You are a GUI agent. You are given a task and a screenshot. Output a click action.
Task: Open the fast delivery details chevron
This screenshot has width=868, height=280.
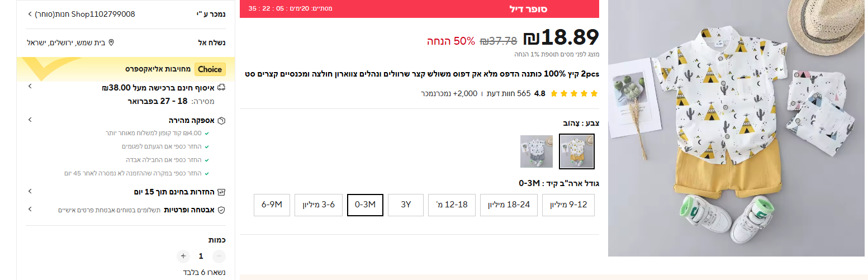coord(30,120)
